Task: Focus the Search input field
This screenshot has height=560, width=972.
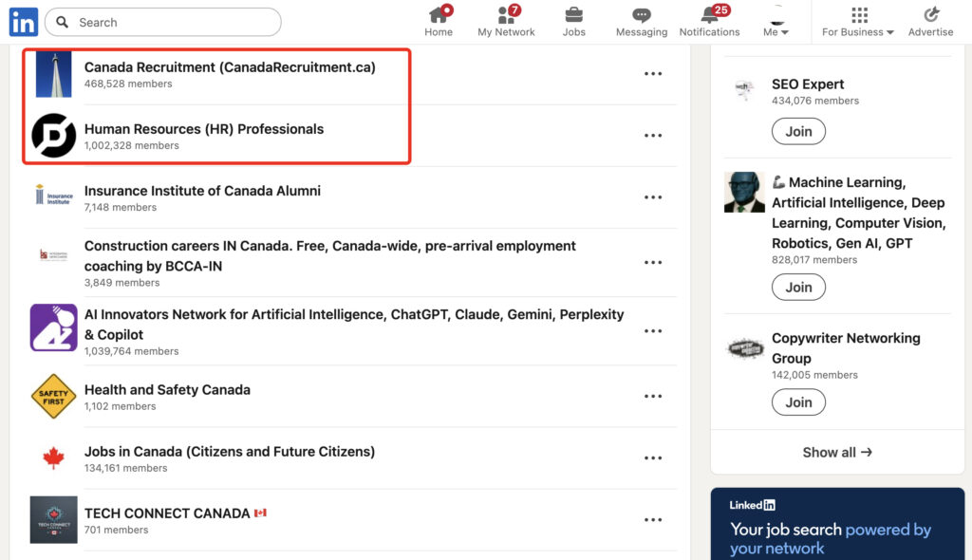Action: [x=163, y=23]
